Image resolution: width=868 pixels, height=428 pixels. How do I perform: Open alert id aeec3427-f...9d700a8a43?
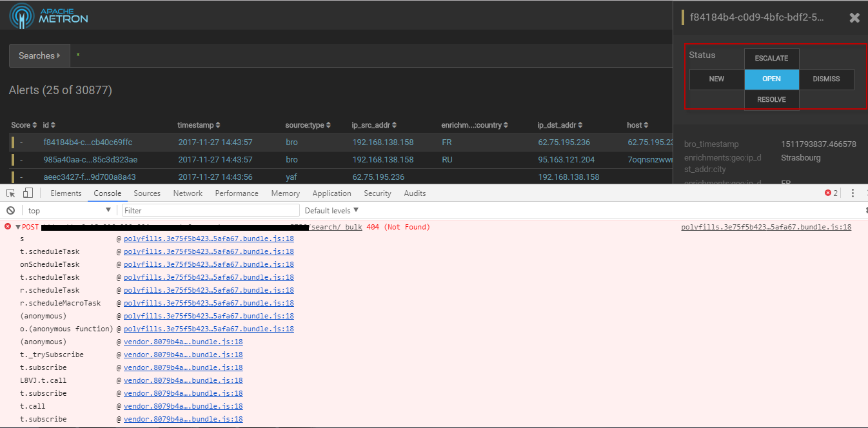90,177
